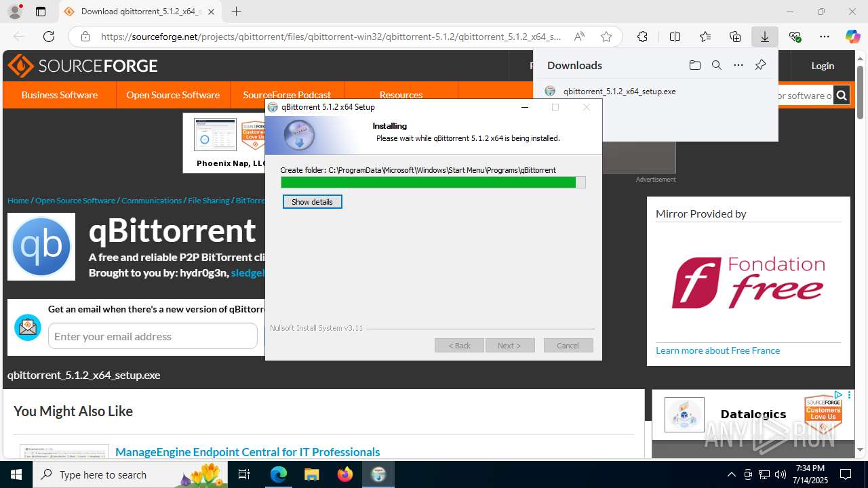Image resolution: width=868 pixels, height=488 pixels.
Task: Open the notification center icon
Action: [846, 474]
